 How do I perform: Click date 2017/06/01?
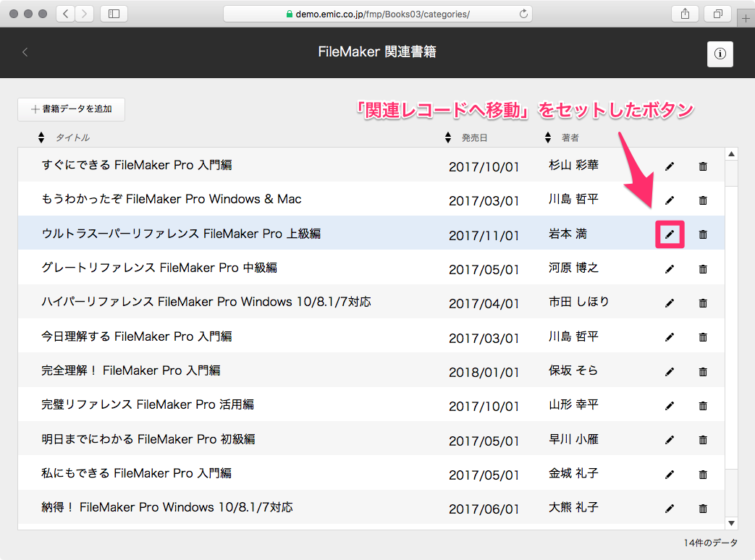(x=484, y=509)
